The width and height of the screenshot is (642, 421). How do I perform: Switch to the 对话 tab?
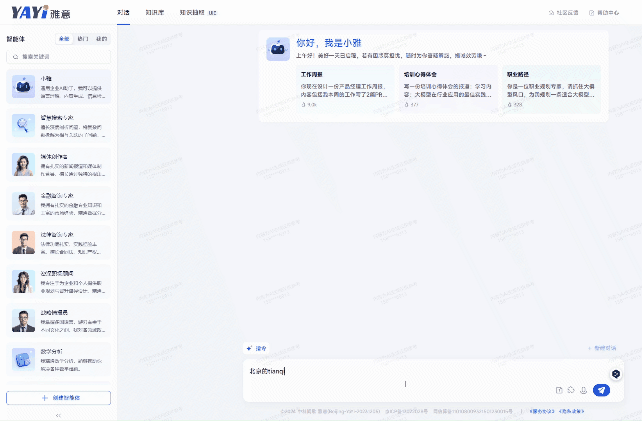pyautogui.click(x=123, y=12)
